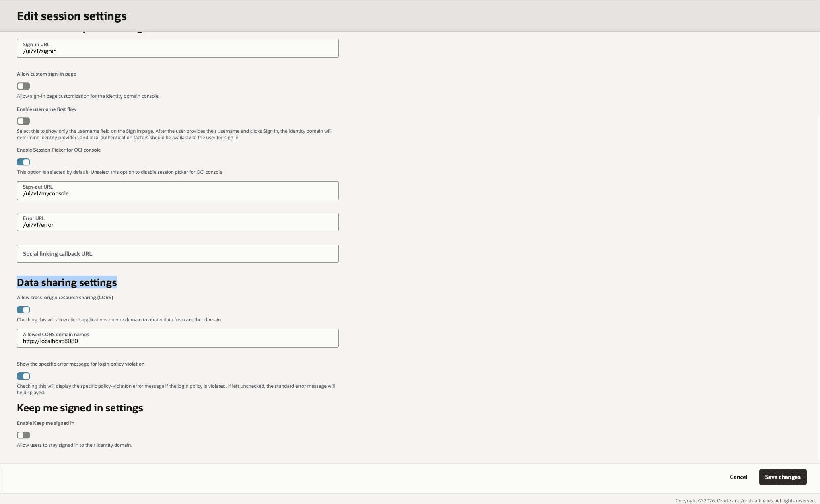The width and height of the screenshot is (820, 504).
Task: Click the Allowed CORS domain names field
Action: click(178, 338)
